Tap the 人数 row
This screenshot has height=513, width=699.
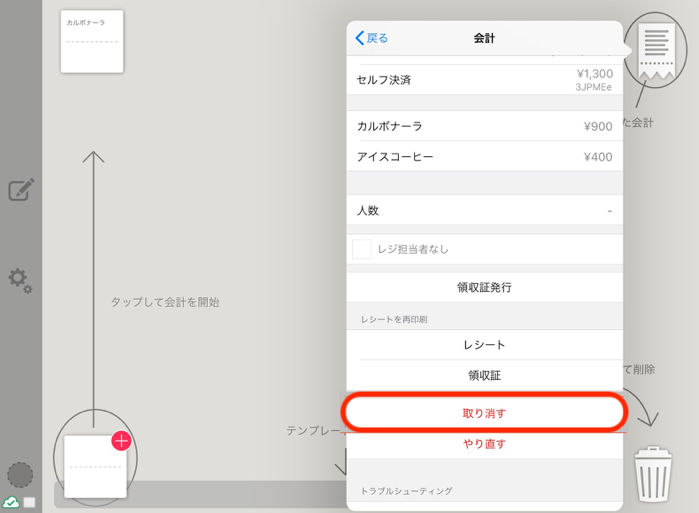[x=485, y=210]
